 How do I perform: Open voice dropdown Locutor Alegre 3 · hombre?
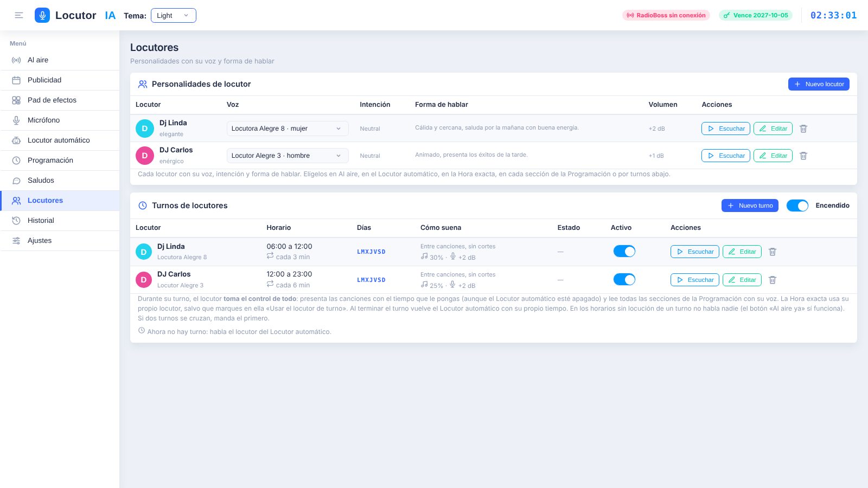tap(288, 156)
